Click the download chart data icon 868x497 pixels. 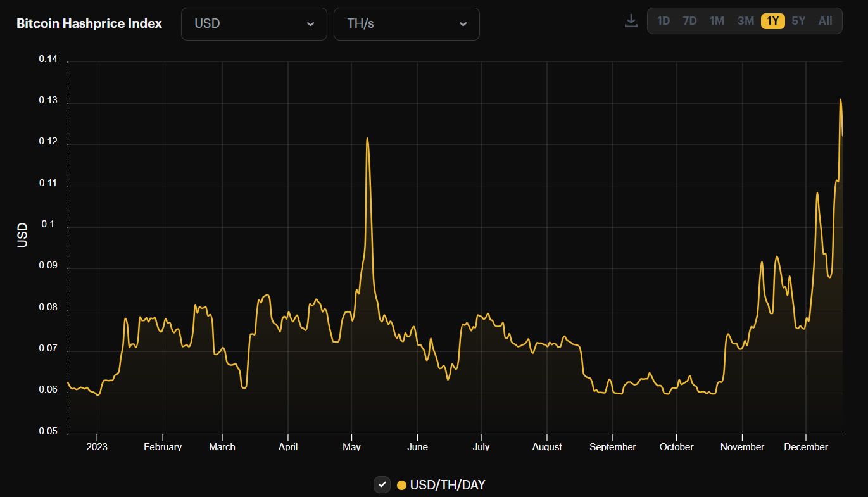coord(631,21)
